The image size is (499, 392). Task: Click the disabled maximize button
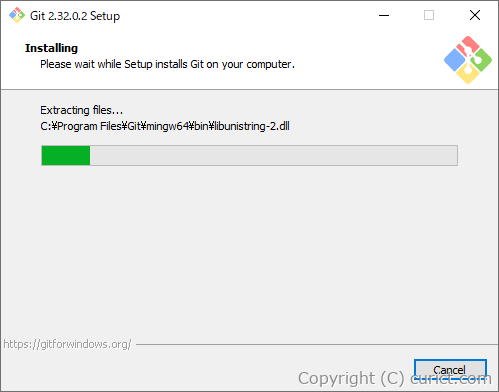(429, 15)
